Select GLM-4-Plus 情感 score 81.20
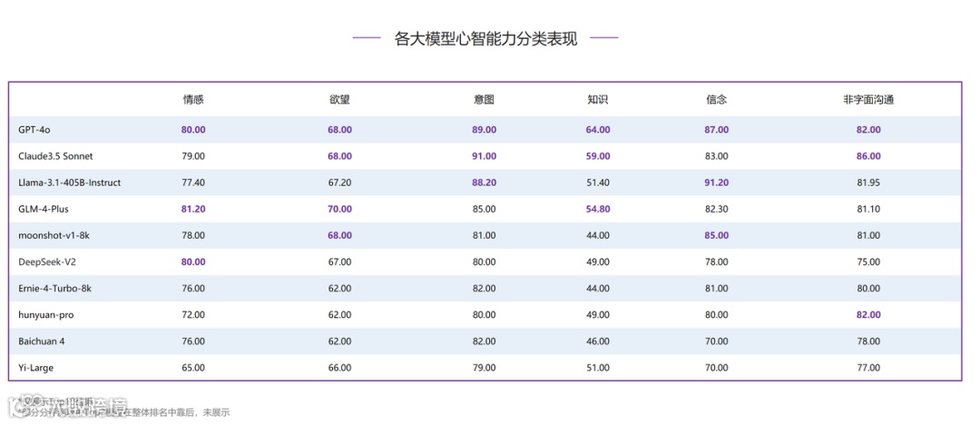 pyautogui.click(x=193, y=209)
